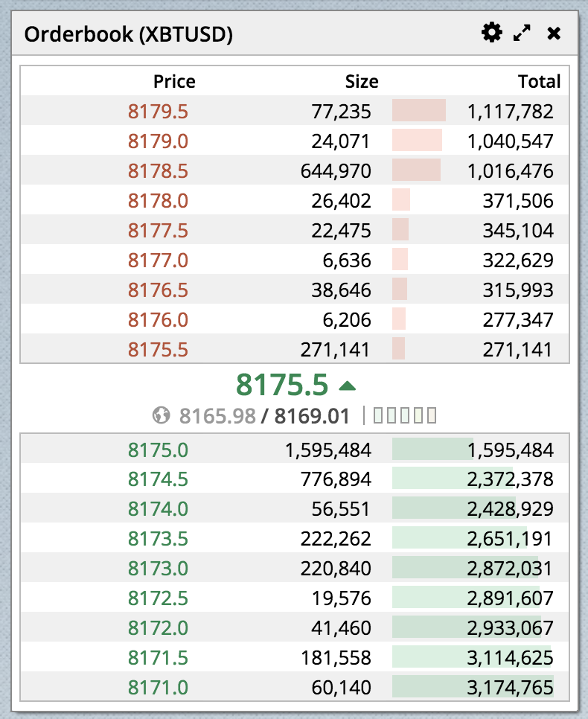The height and width of the screenshot is (719, 588).
Task: Click size 26,402
Action: pyautogui.click(x=341, y=201)
